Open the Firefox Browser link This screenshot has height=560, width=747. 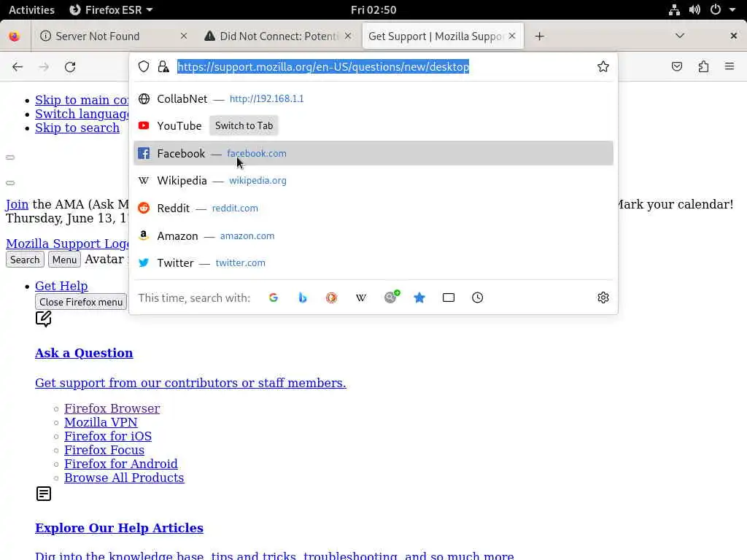coord(112,408)
